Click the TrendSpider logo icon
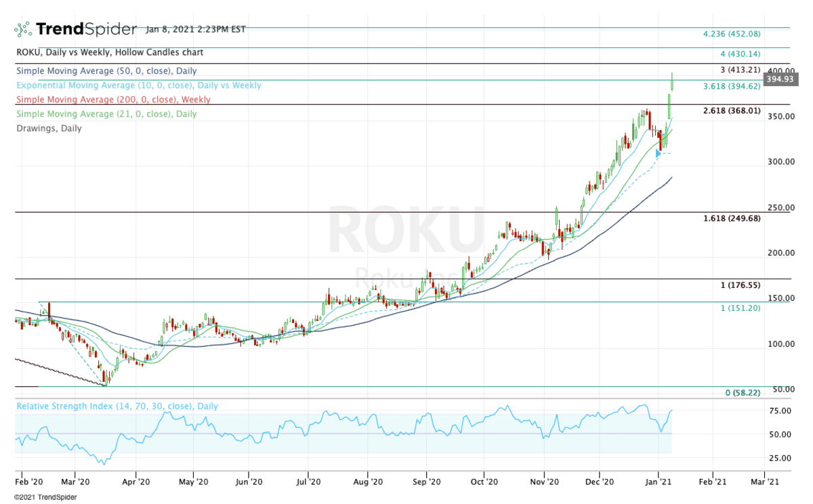 pos(23,29)
